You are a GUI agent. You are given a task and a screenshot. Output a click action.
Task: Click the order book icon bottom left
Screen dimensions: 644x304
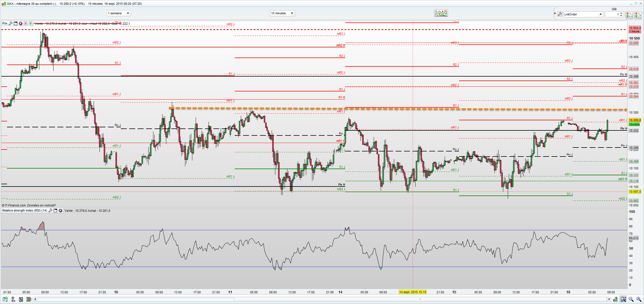[29, 299]
